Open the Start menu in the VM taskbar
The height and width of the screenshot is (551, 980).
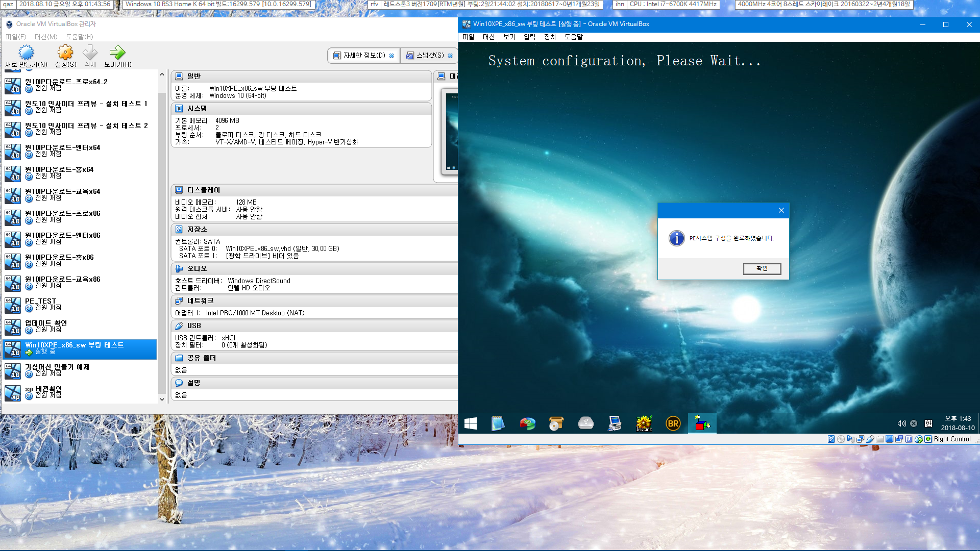coord(471,423)
